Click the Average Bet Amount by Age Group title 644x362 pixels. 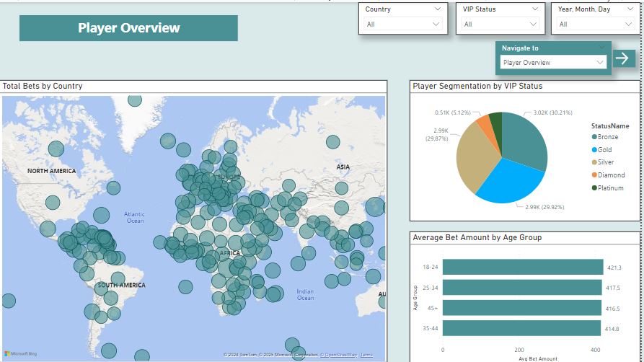coord(477,237)
